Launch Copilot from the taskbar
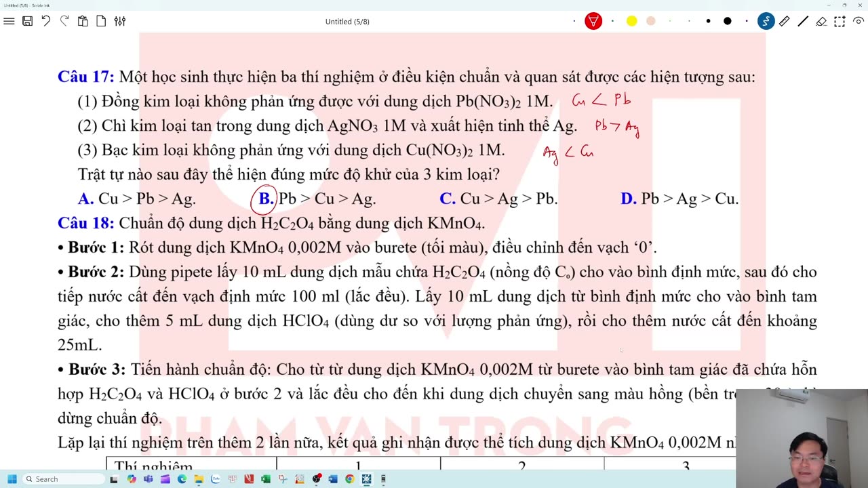The width and height of the screenshot is (868, 488). tap(132, 479)
